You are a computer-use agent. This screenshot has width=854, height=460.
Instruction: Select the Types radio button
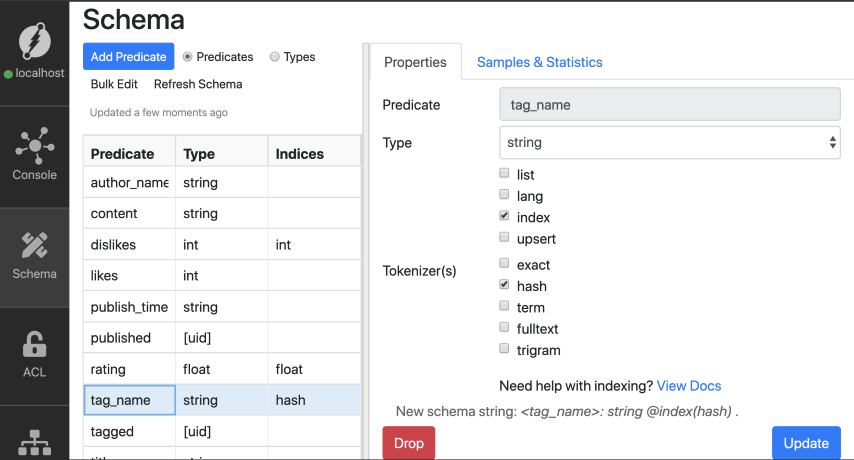tap(275, 57)
